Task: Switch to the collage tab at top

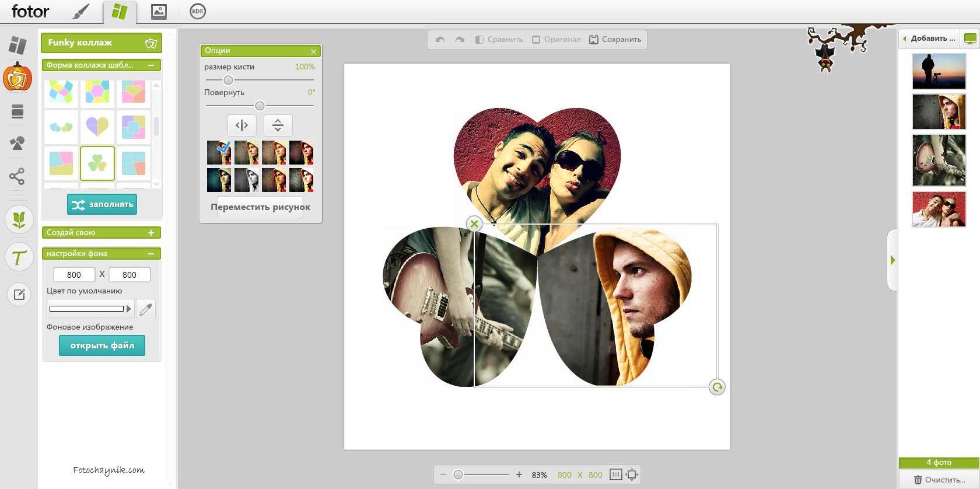Action: coord(120,12)
